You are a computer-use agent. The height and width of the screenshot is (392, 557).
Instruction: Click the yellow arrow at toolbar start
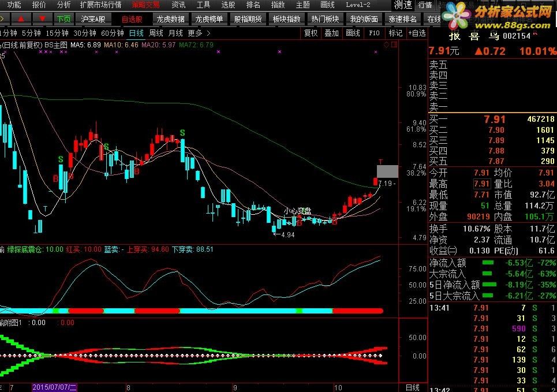(x=3, y=19)
